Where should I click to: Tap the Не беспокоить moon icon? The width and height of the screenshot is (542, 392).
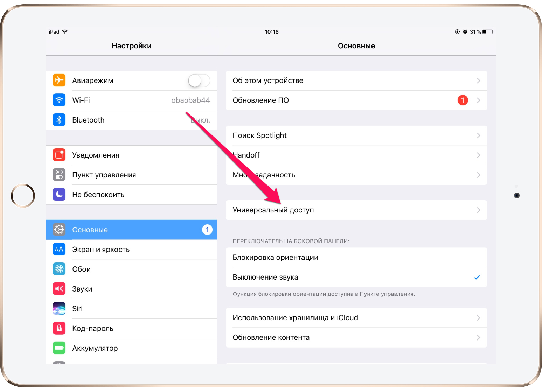tap(59, 194)
